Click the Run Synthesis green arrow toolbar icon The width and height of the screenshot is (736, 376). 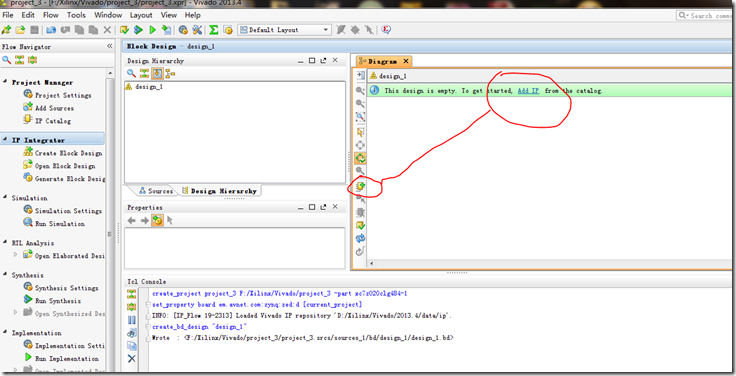click(138, 30)
